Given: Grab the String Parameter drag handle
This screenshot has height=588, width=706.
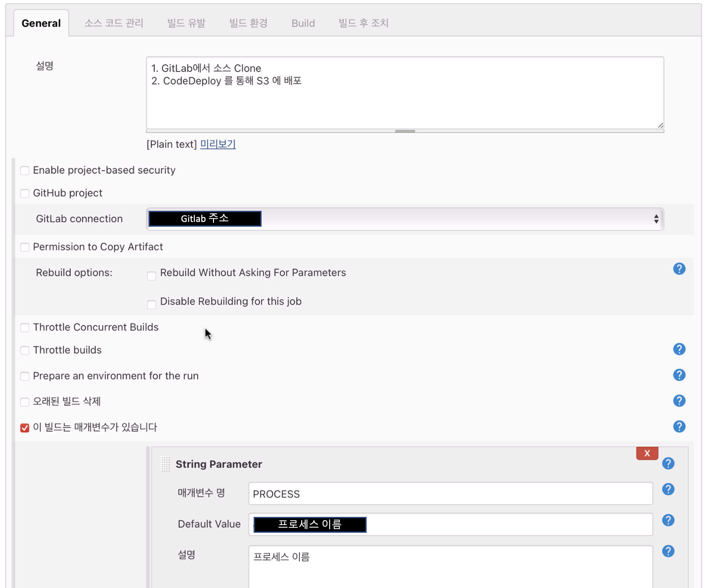Looking at the screenshot, I should (165, 464).
